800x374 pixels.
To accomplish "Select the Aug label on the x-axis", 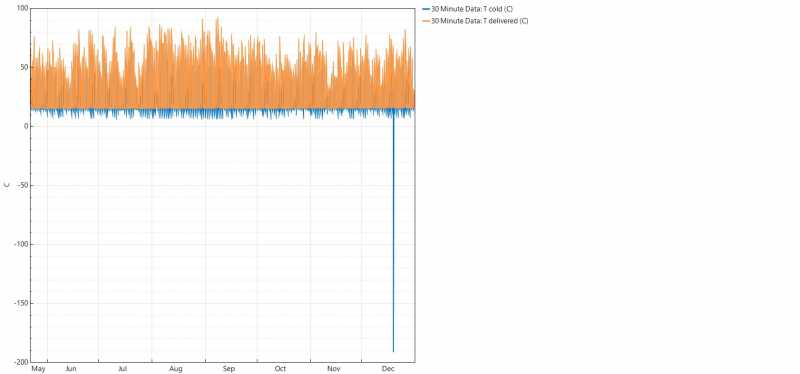I will click(x=176, y=369).
